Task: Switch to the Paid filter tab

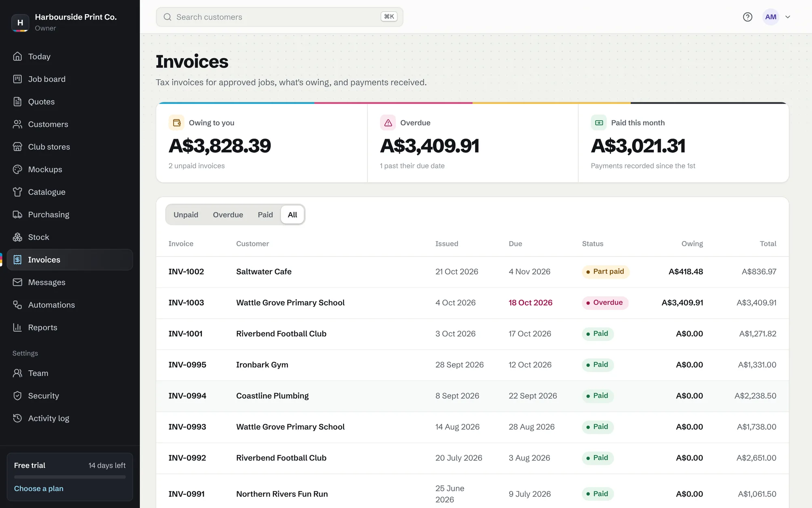Action: coord(265,215)
